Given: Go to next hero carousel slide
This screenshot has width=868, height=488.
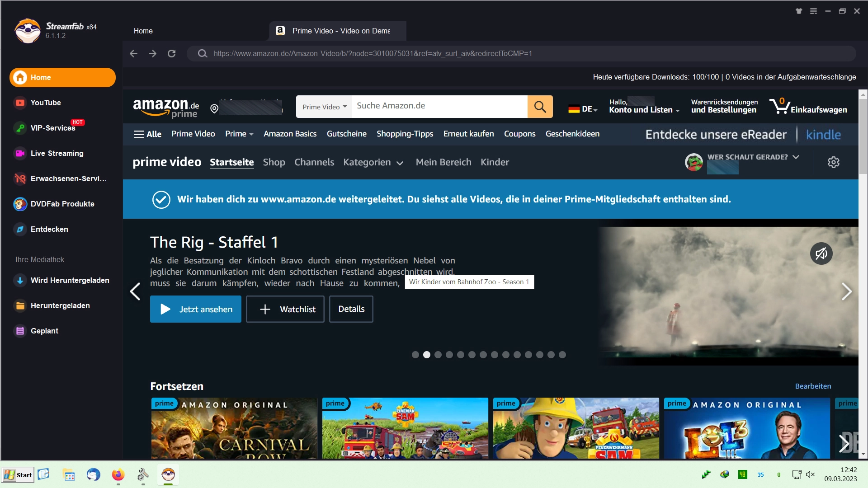Looking at the screenshot, I should click(x=847, y=291).
